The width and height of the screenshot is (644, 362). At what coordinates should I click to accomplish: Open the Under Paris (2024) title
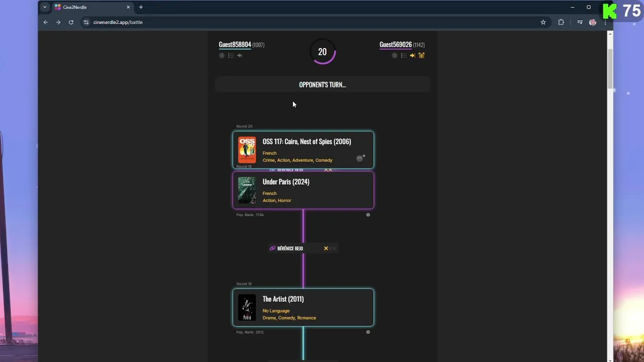(x=286, y=182)
